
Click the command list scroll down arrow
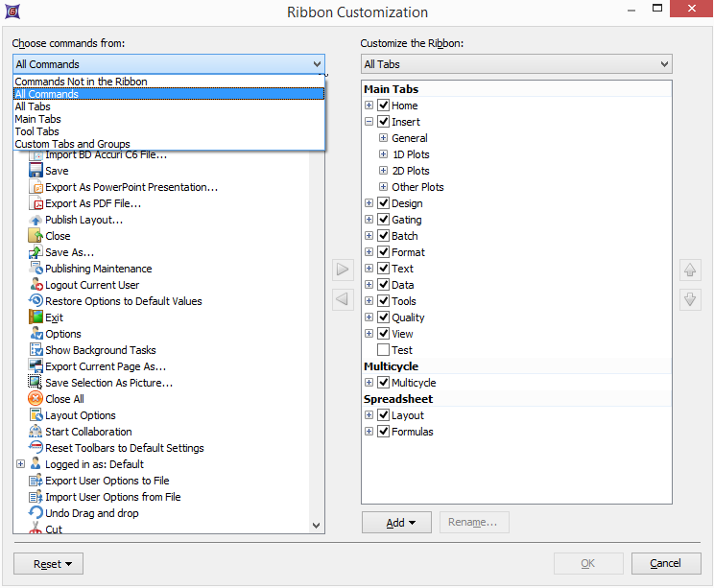(318, 526)
